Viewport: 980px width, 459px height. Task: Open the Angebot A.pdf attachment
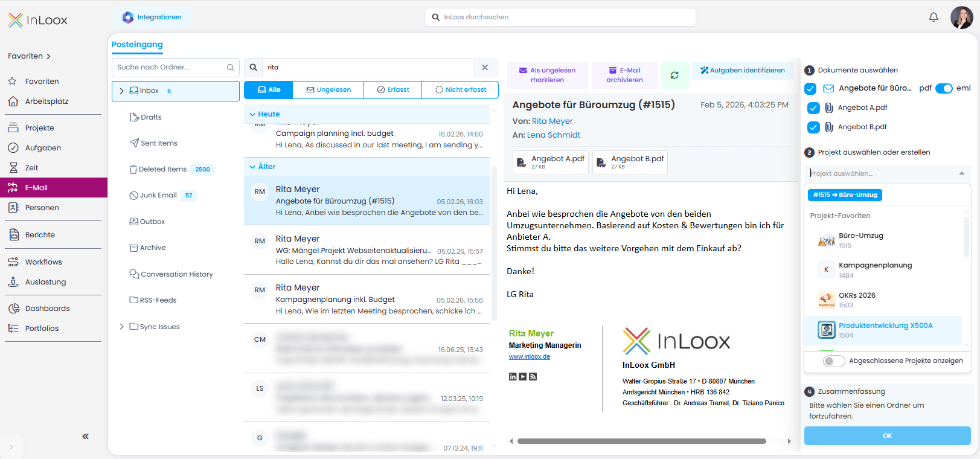click(551, 162)
